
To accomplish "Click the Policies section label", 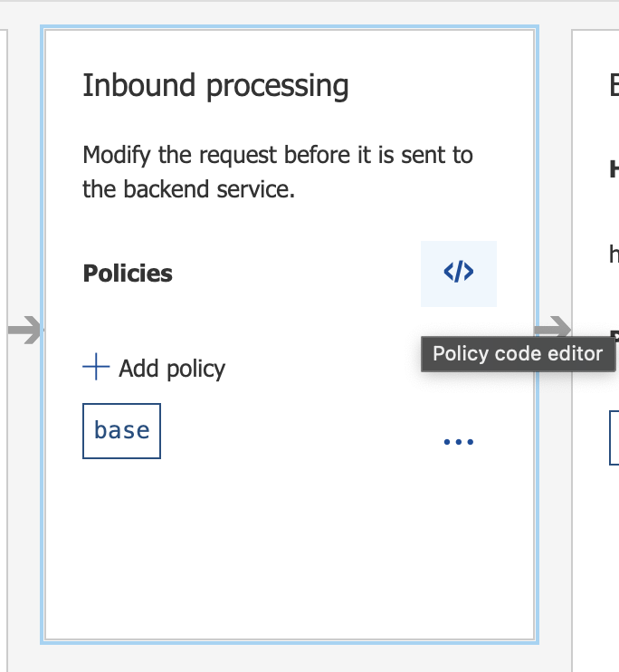I will pos(128,274).
